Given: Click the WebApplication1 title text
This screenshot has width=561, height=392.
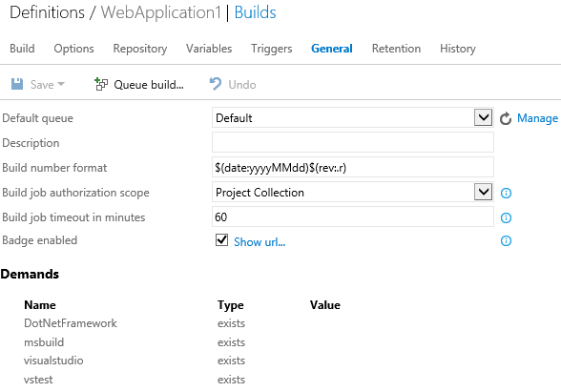Looking at the screenshot, I should [x=161, y=13].
